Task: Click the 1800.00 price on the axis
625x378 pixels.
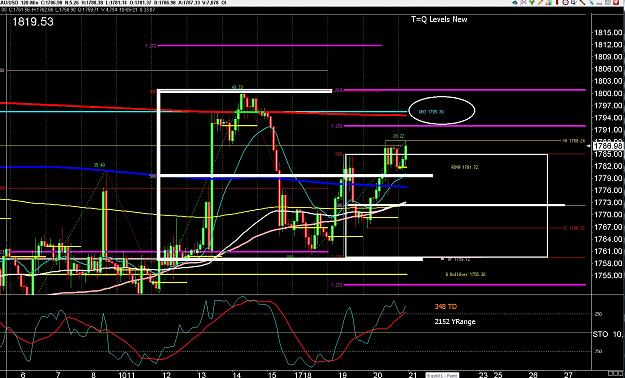Action: (608, 93)
